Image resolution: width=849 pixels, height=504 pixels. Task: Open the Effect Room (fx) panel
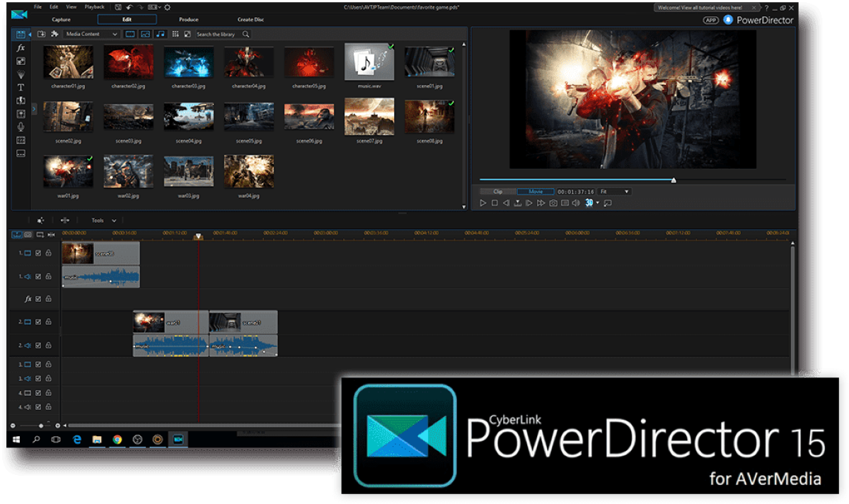point(21,47)
